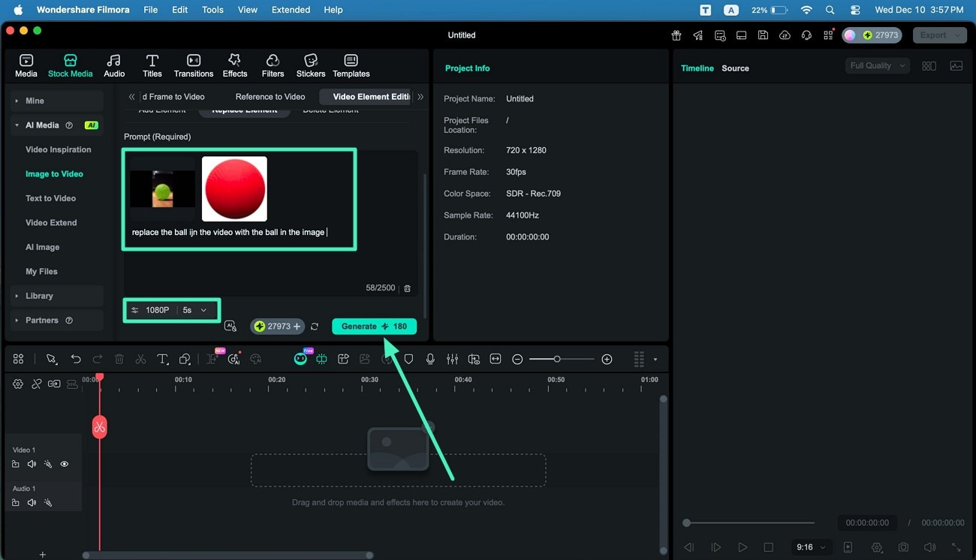Adjust the timeline zoom slider
This screenshot has width=976, height=560.
[x=559, y=359]
